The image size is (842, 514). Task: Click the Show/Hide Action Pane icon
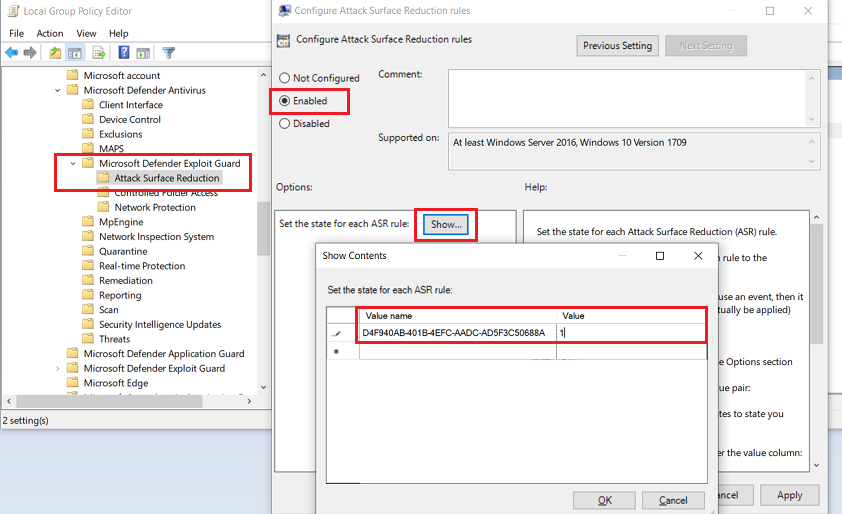(143, 53)
